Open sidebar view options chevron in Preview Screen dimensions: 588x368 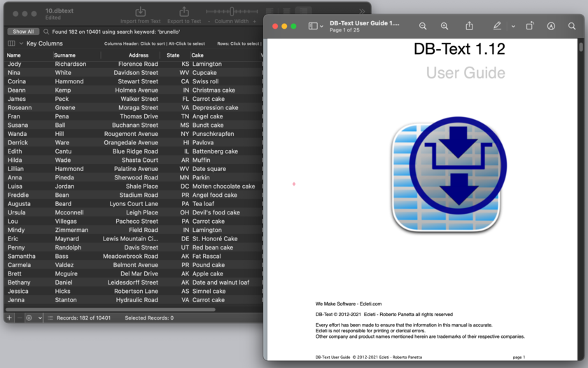[321, 27]
